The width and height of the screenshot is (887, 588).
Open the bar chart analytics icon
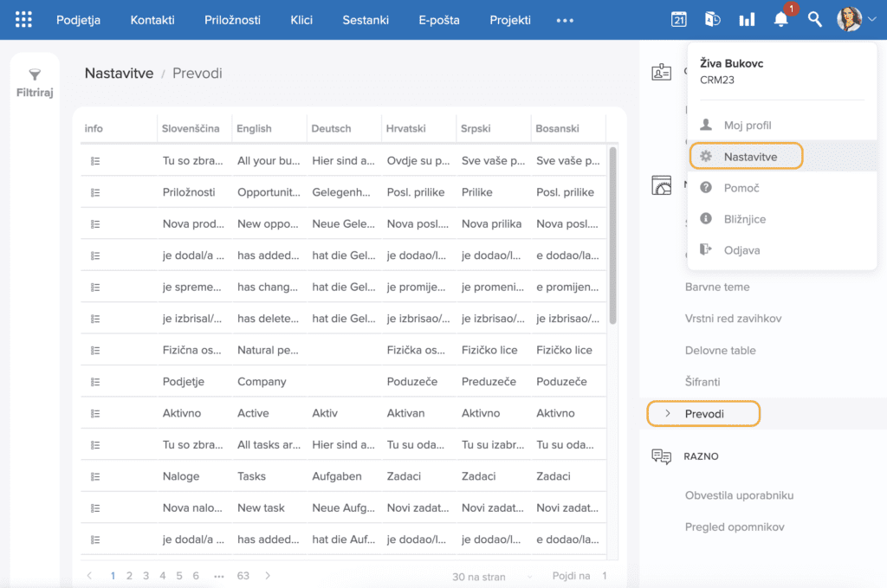point(747,19)
